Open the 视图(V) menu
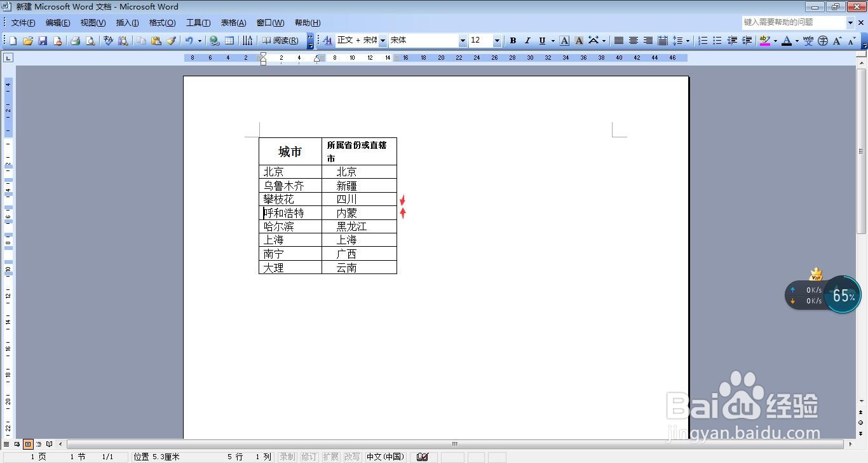The width and height of the screenshot is (868, 463). 93,23
